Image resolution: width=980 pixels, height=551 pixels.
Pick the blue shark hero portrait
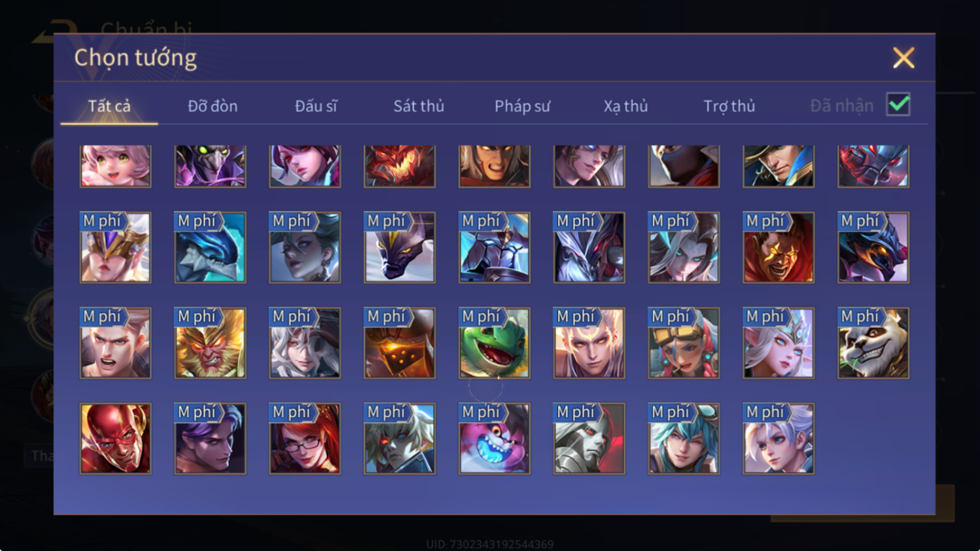(210, 247)
